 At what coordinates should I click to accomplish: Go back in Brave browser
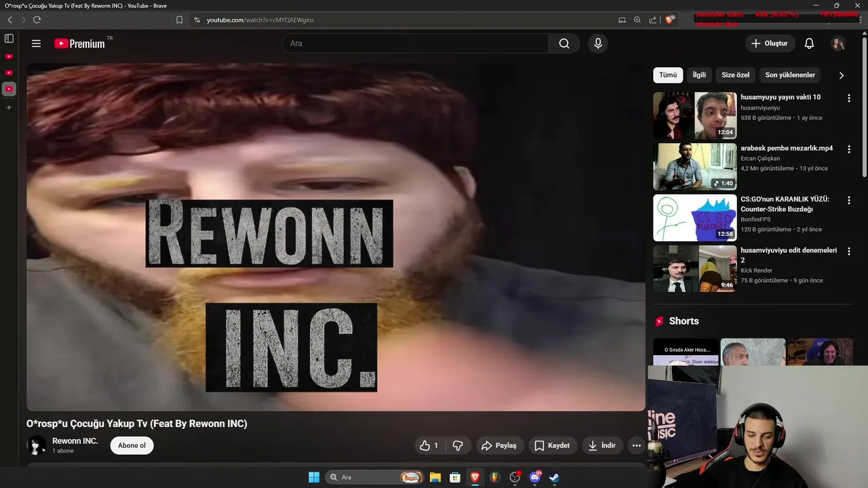point(9,20)
